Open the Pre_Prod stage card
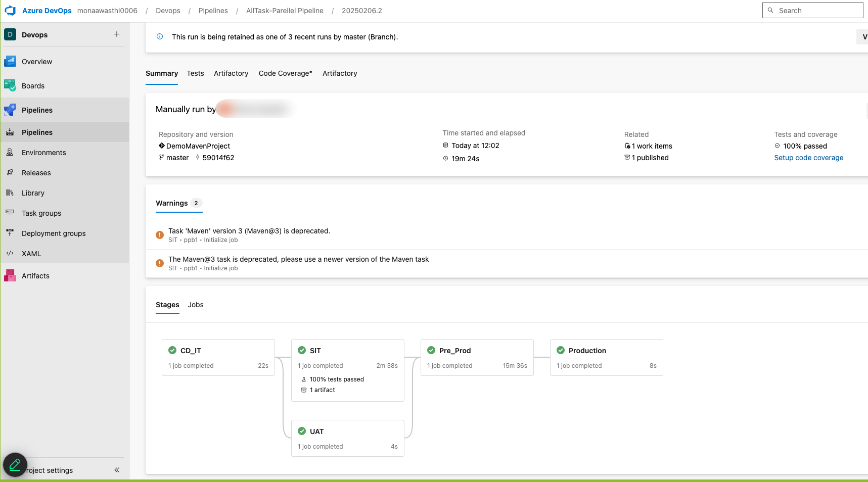Viewport: 868px width, 482px height. pos(477,357)
